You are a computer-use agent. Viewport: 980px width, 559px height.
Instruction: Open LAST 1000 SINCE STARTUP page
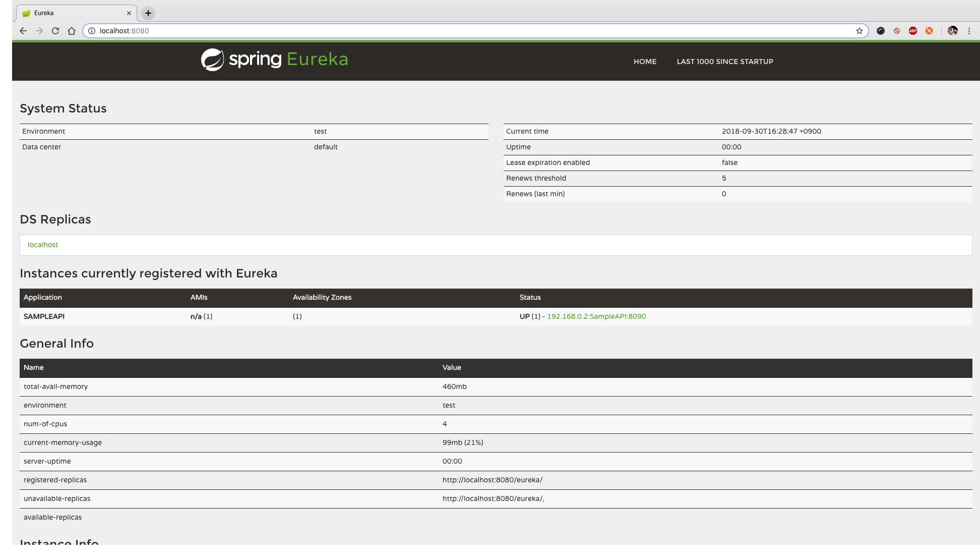coord(725,62)
